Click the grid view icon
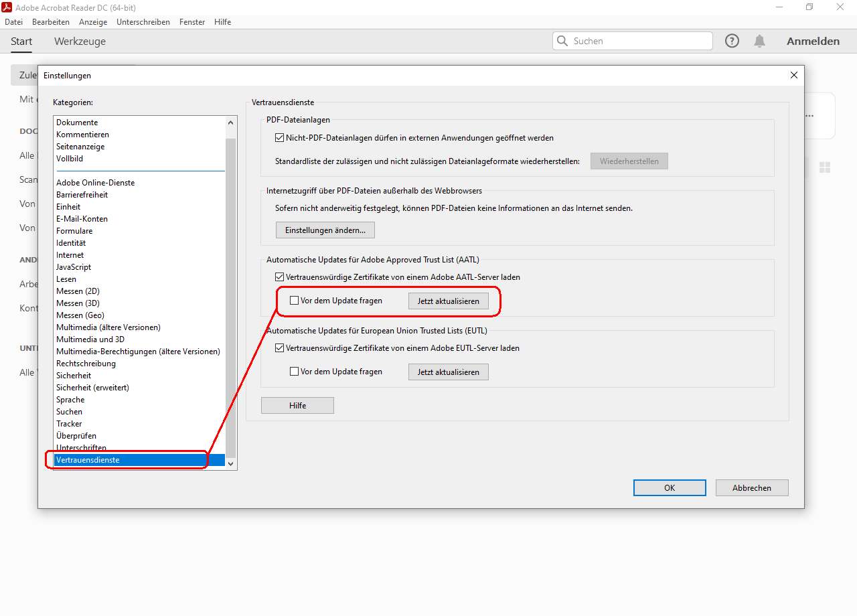The width and height of the screenshot is (857, 616). [825, 167]
